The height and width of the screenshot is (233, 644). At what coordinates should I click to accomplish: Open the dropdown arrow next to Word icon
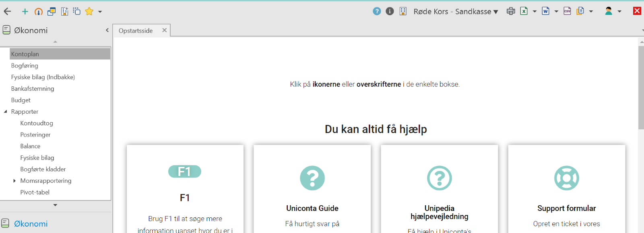click(x=556, y=11)
